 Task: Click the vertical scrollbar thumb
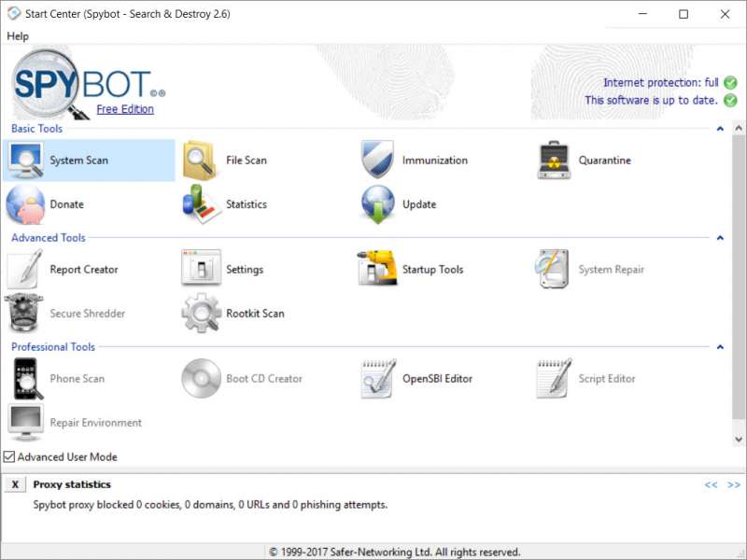pos(739,276)
